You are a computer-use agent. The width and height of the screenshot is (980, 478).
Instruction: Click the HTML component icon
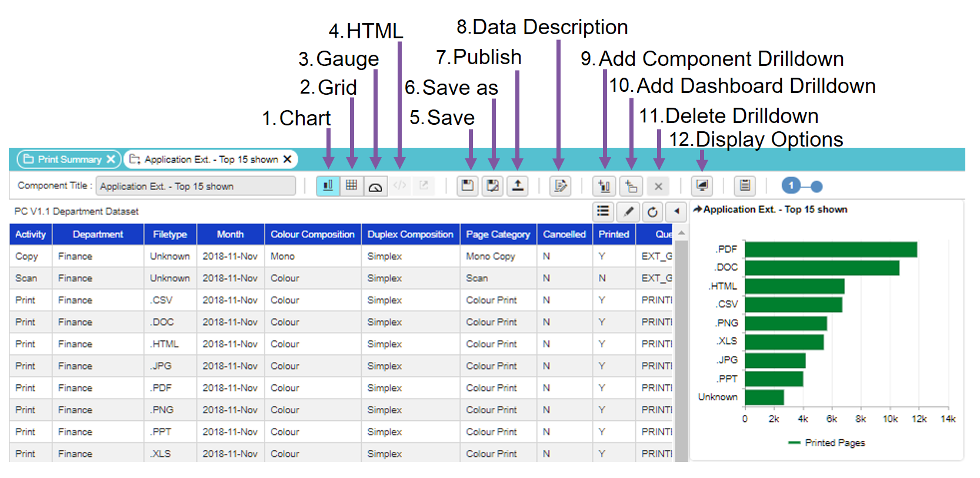click(x=400, y=186)
